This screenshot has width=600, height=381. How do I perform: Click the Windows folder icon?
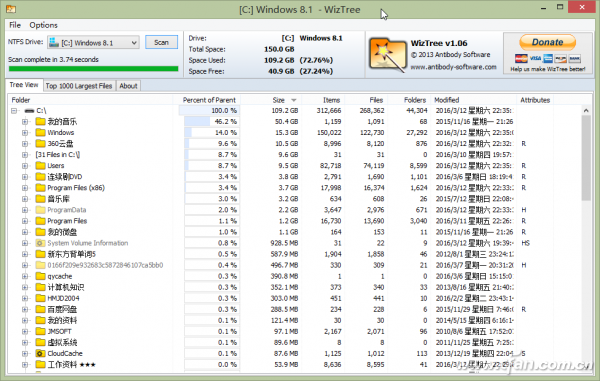(40, 132)
